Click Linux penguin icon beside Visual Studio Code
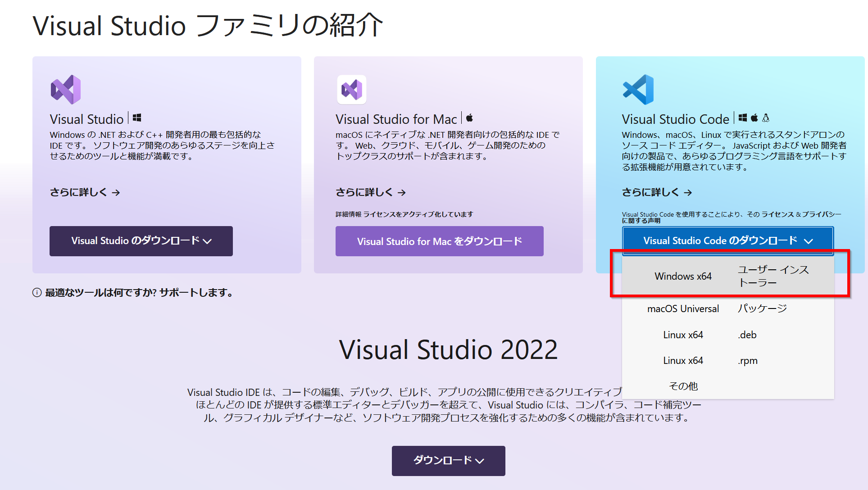 click(x=766, y=118)
